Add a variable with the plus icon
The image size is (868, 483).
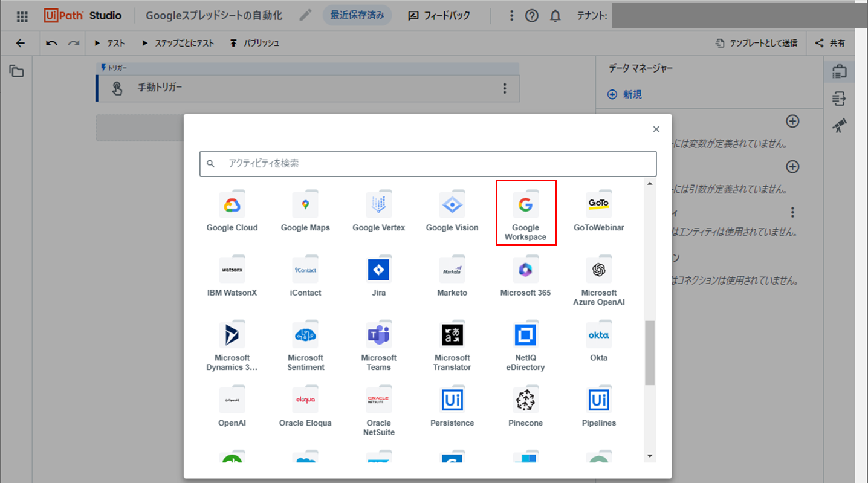(792, 121)
